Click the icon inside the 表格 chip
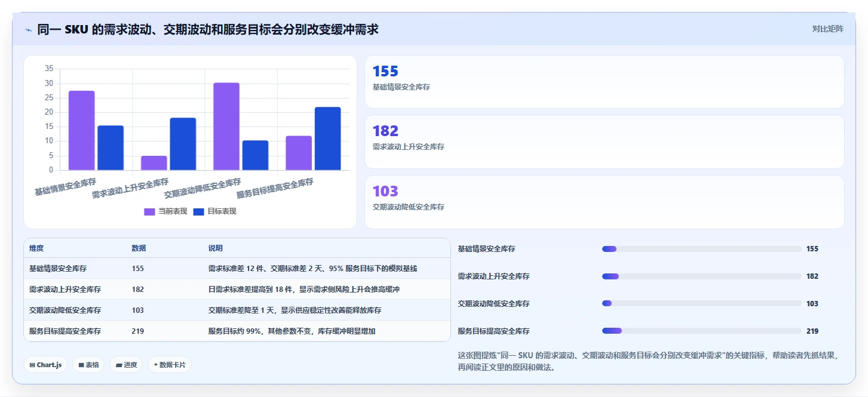The image size is (868, 397). click(81, 365)
